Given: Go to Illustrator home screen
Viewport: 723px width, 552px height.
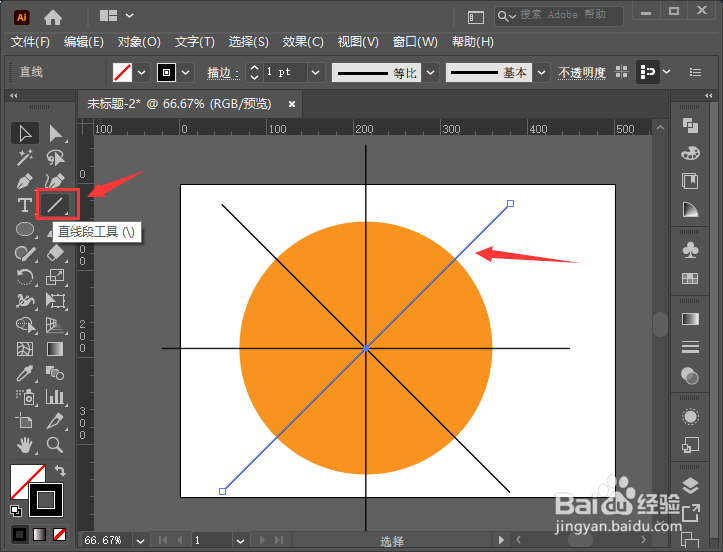Looking at the screenshot, I should pyautogui.click(x=53, y=18).
